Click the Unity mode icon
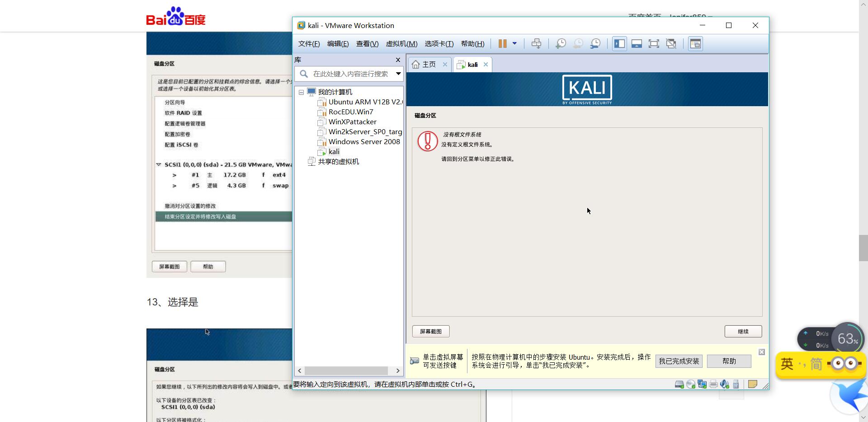This screenshot has height=422, width=868. point(671,44)
